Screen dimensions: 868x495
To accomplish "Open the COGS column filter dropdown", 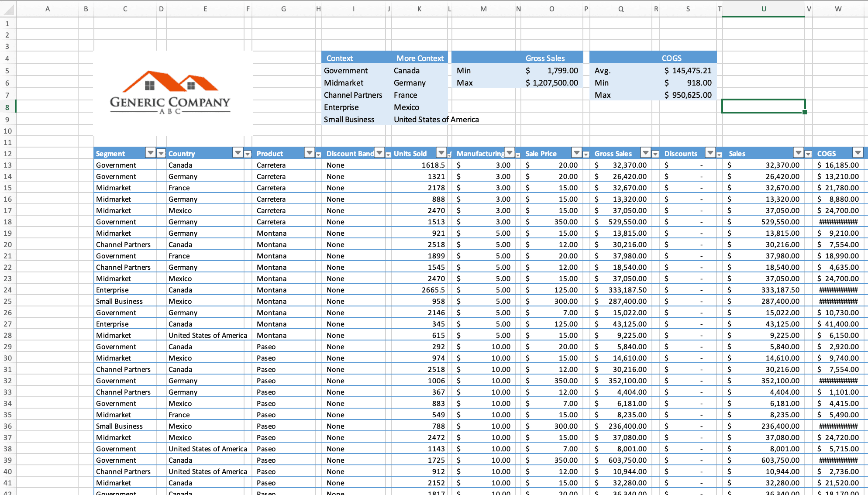I will 858,153.
